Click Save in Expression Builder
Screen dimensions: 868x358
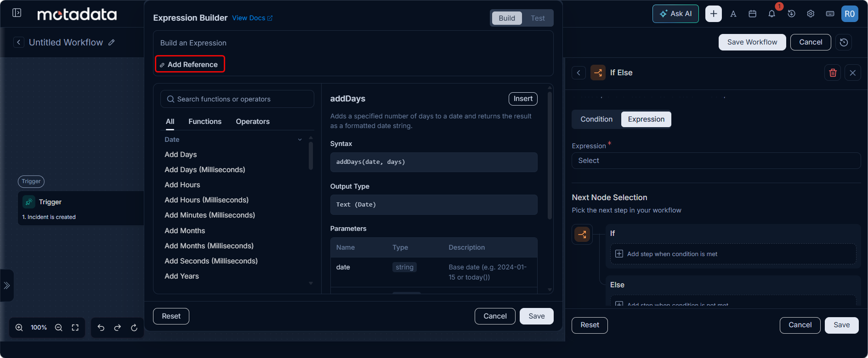pos(536,316)
